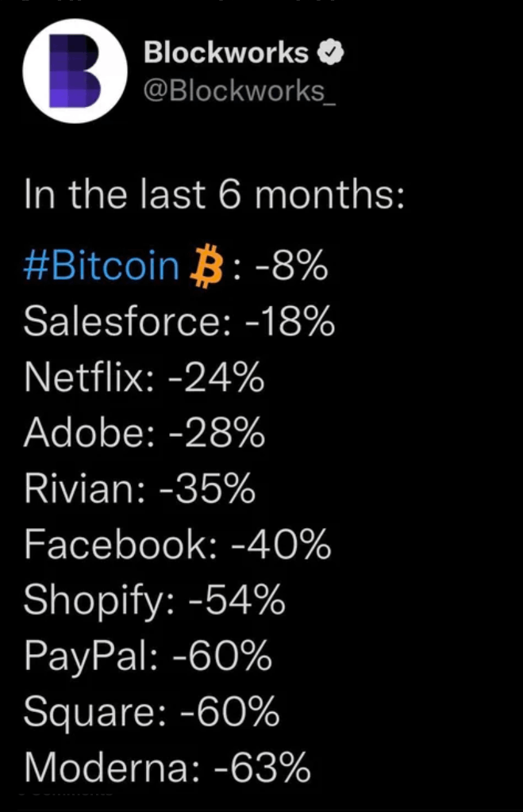Select the PayPal: -60% line
The width and height of the screenshot is (523, 812).
pyautogui.click(x=148, y=657)
